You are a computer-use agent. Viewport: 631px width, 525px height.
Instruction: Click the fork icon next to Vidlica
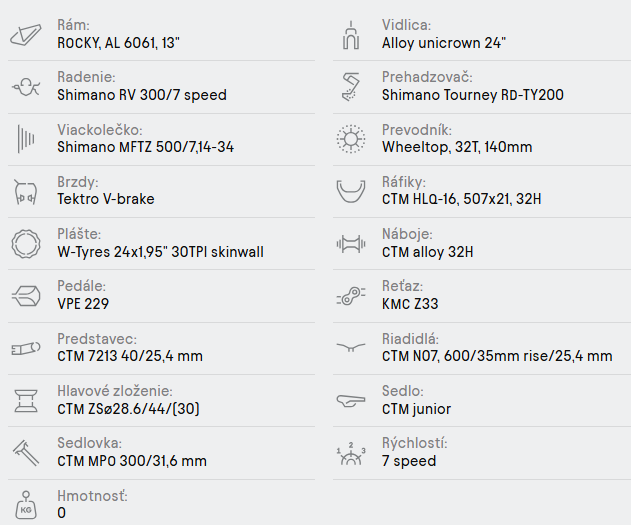(350, 35)
